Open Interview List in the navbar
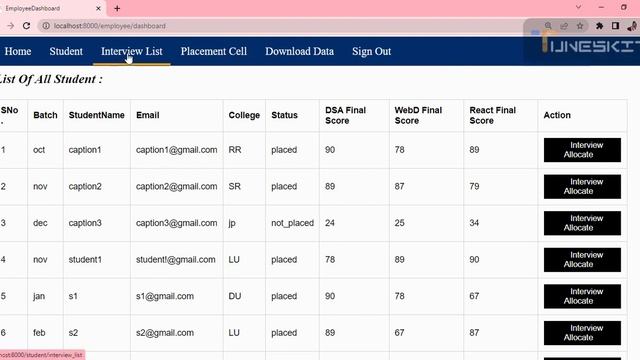 (x=132, y=51)
